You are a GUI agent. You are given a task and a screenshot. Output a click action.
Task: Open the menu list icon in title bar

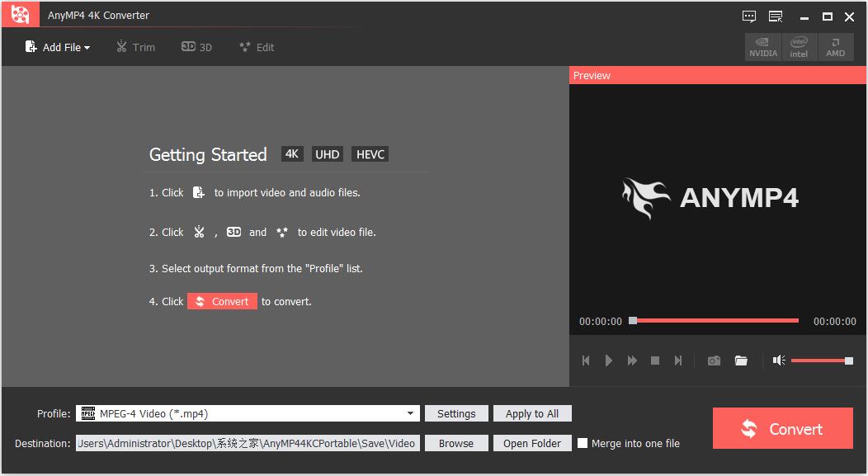coord(776,16)
